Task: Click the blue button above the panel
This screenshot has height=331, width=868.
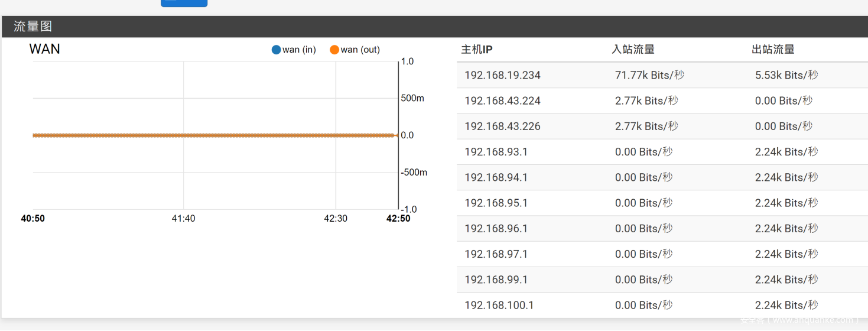Action: (x=184, y=3)
